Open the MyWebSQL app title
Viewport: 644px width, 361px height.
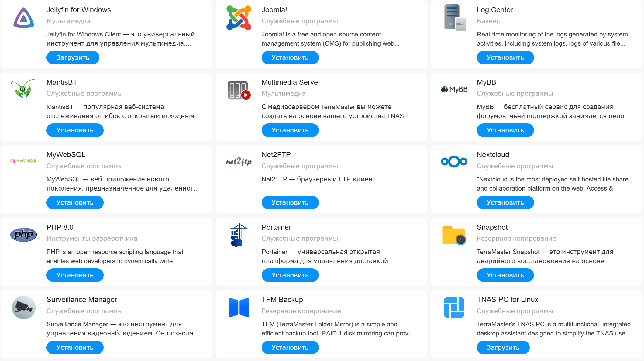[x=66, y=155]
